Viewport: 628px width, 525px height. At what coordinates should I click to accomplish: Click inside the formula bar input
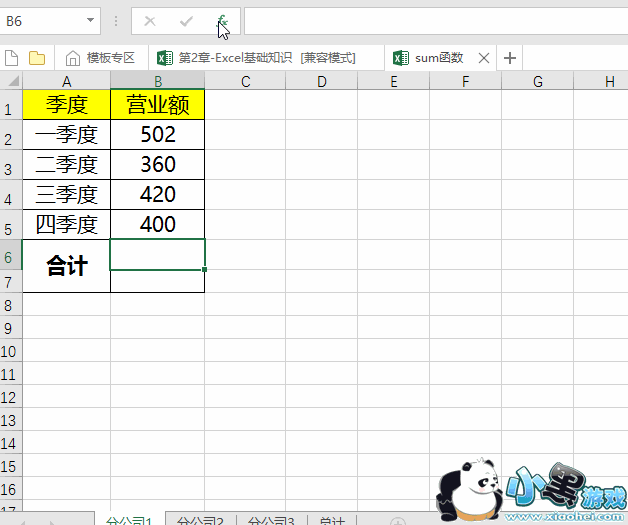tap(436, 21)
